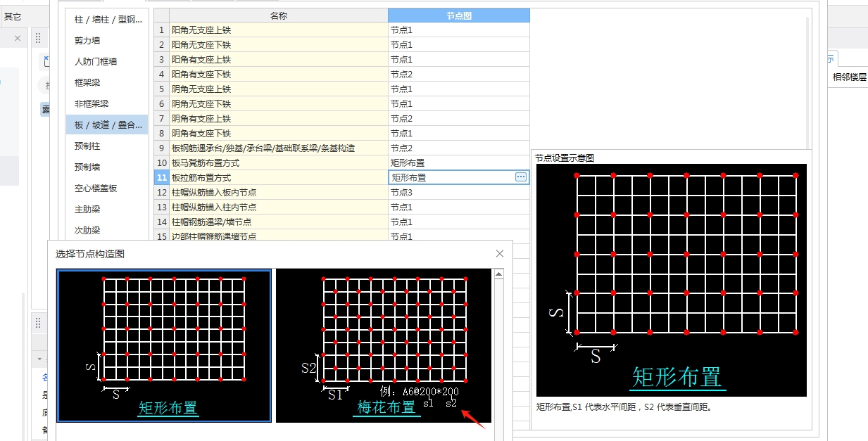This screenshot has width=868, height=441.
Task: Select category 剪力墙
Action: click(108, 41)
